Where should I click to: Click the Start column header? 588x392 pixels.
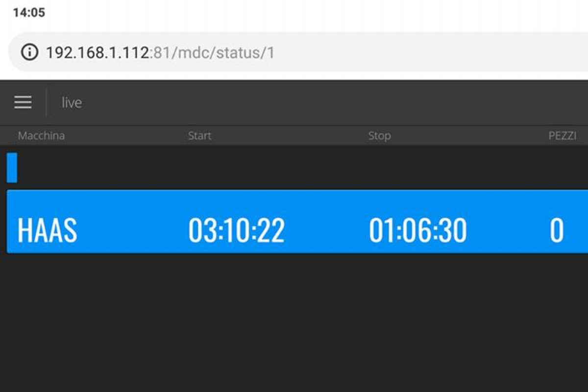[199, 136]
